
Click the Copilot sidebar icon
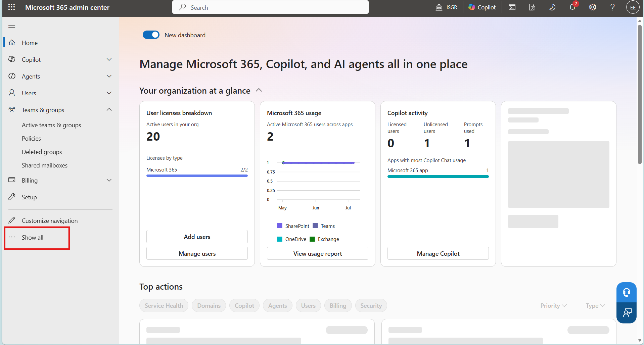(12, 59)
